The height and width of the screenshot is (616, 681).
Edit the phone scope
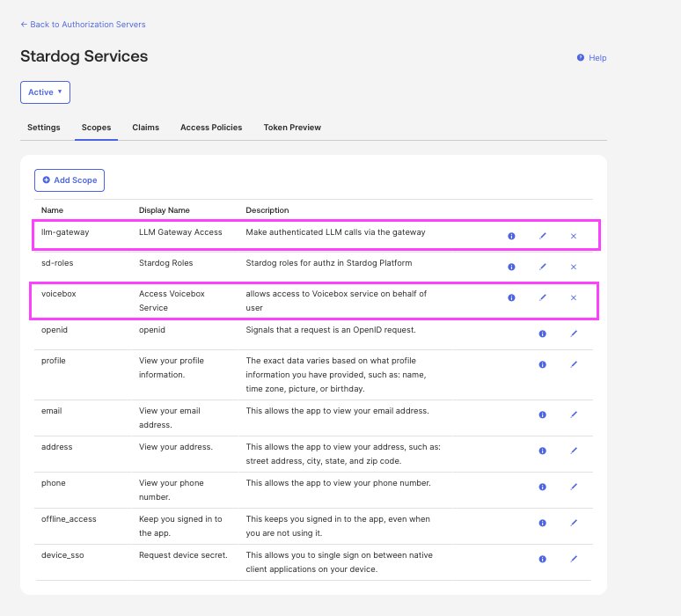pos(574,487)
